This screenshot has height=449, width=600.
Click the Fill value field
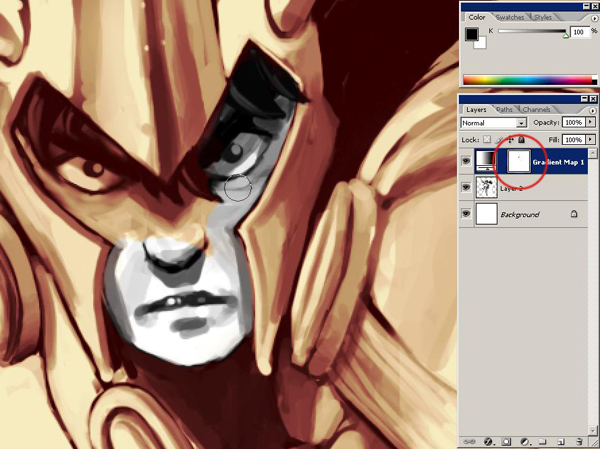574,140
